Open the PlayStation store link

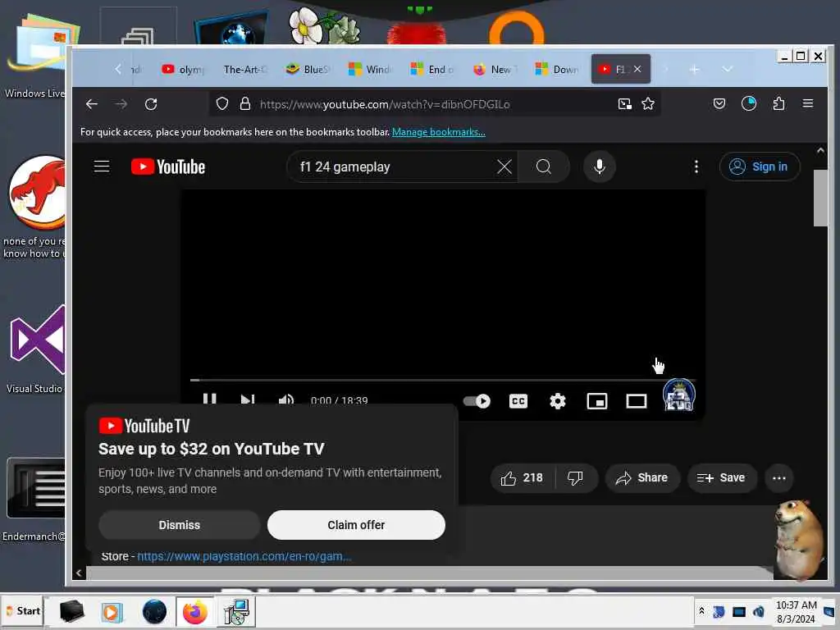[244, 557]
